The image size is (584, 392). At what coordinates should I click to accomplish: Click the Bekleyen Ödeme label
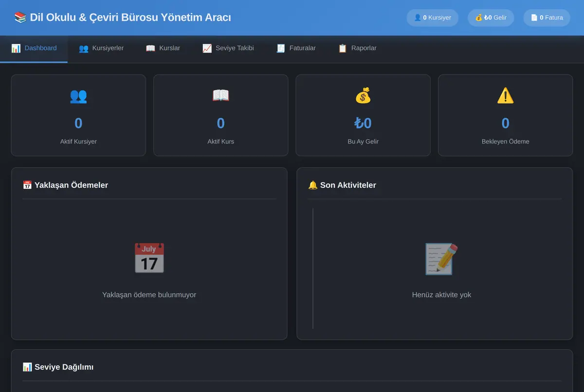click(505, 142)
